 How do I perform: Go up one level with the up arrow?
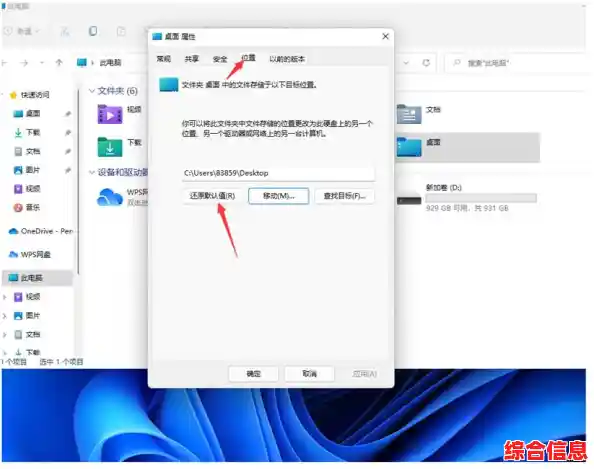[59, 63]
